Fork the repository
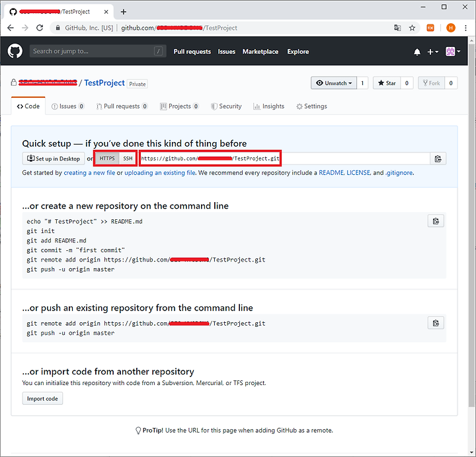Viewport: 476px width, 457px height. tap(431, 83)
